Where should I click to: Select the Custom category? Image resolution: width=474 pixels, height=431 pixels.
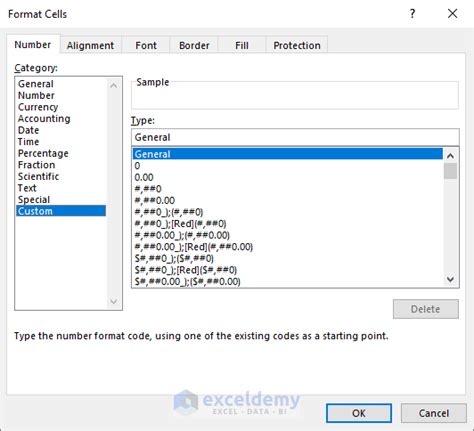click(61, 211)
